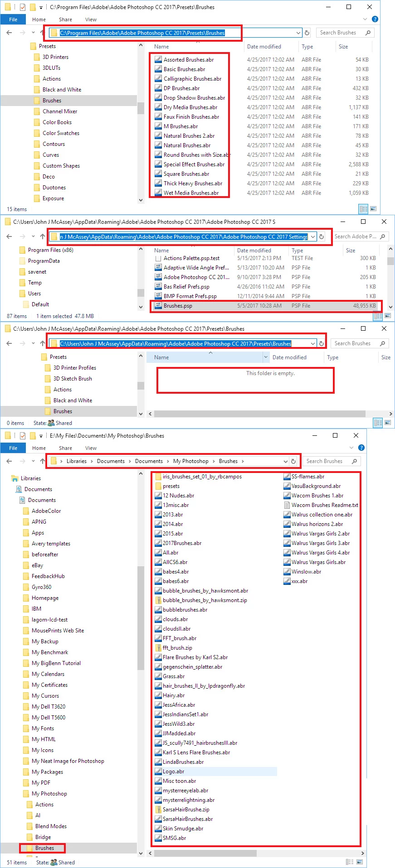The width and height of the screenshot is (395, 868).
Task: Select the Channel Mixer folder in the tree
Action: tap(55, 111)
